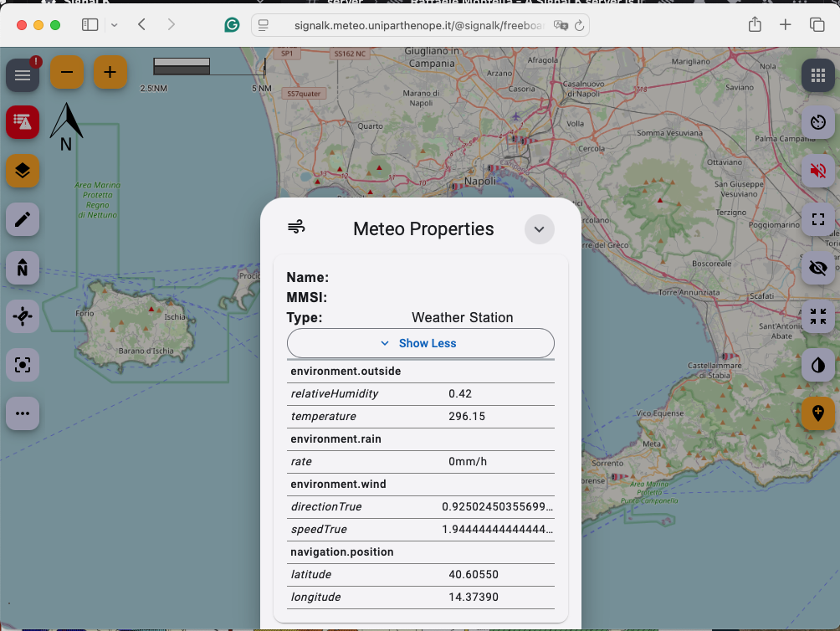Zoom in the map with plus button
The width and height of the screenshot is (840, 631).
(x=110, y=72)
